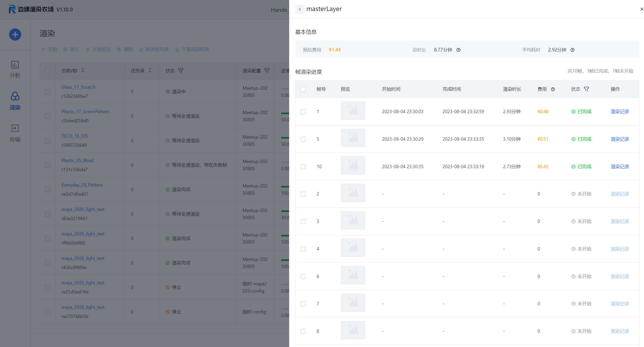Tick the checkbox for frame 10

pos(303,167)
